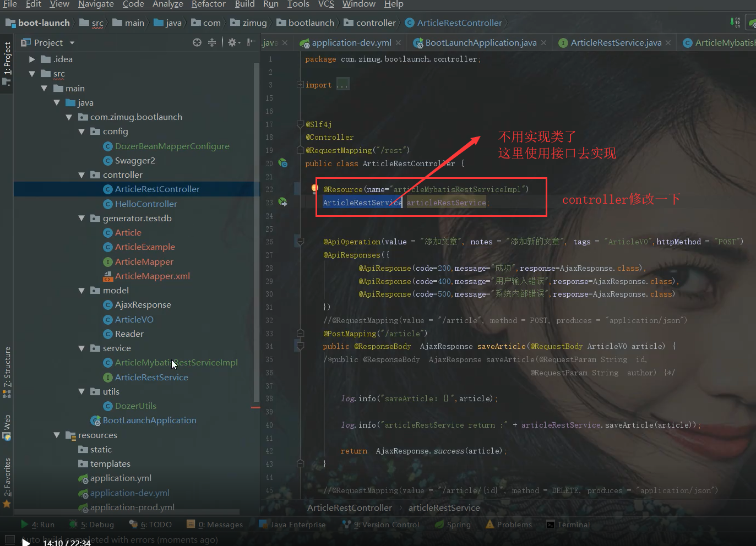Viewport: 756px width, 546px height.
Task: Click the ArticleRestController breadcrumb in navigation bar
Action: coord(454,23)
